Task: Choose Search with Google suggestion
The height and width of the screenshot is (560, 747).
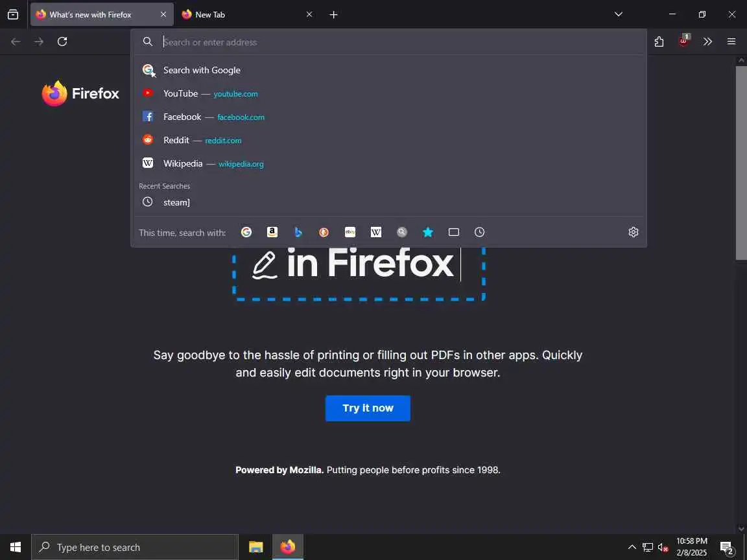Action: [x=389, y=70]
